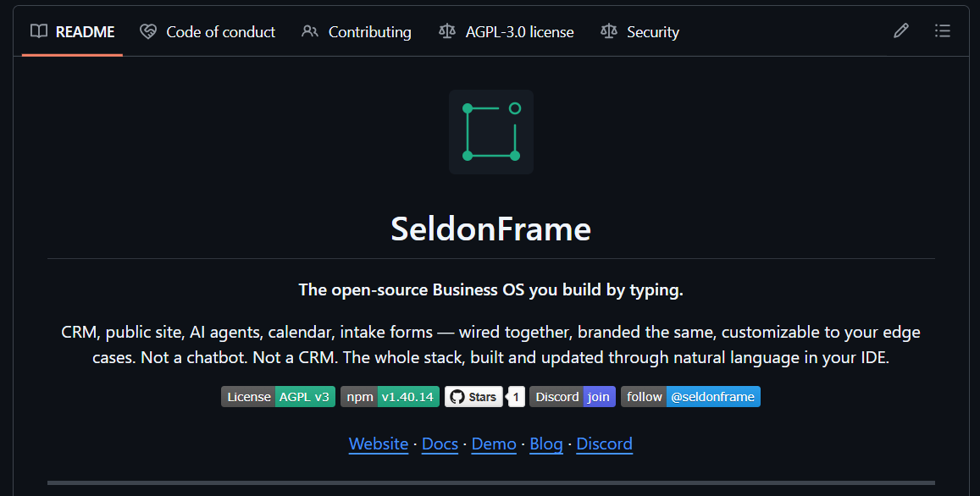Click the scales icon beside Security
This screenshot has width=980, height=496.
609,31
